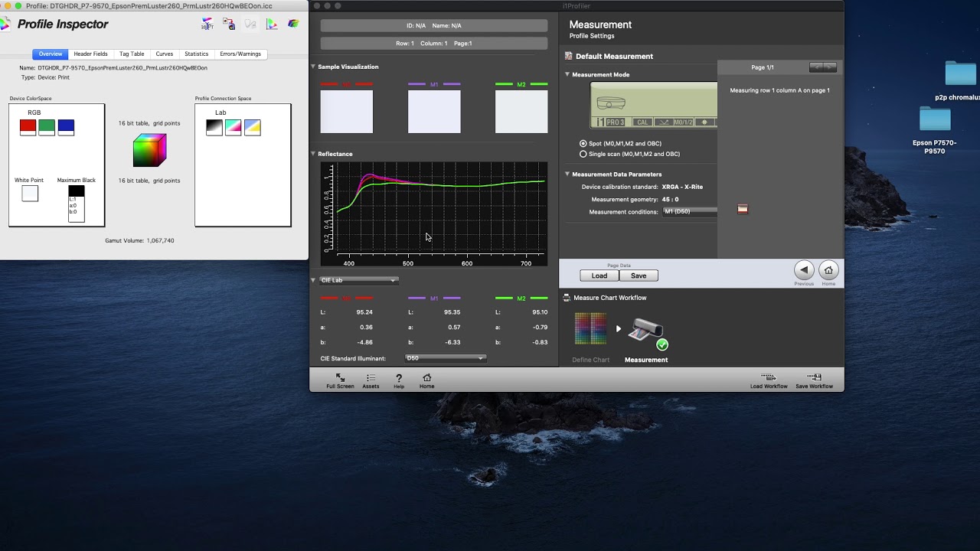Click the Maximum Black swatch

[77, 204]
